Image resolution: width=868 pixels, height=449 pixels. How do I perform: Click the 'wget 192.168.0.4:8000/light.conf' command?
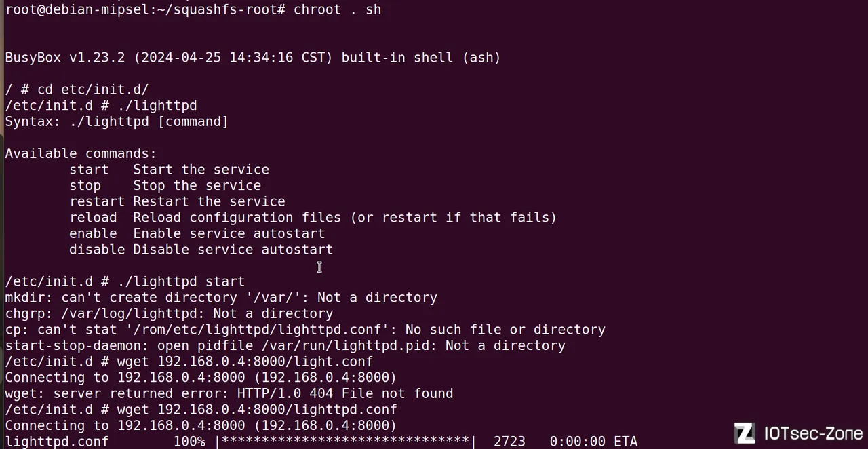tap(245, 362)
